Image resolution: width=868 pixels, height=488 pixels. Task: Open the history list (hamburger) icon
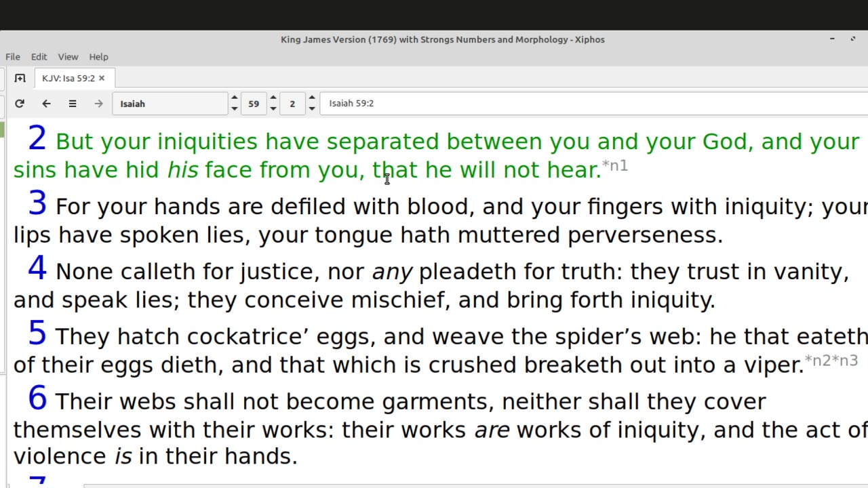tap(73, 104)
